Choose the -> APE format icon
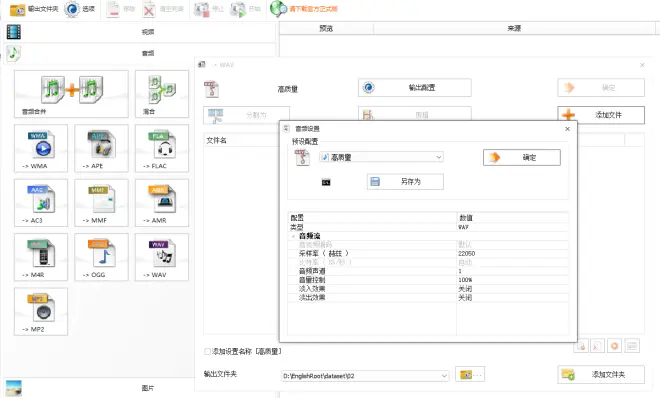The height and width of the screenshot is (398, 660). coord(101,148)
